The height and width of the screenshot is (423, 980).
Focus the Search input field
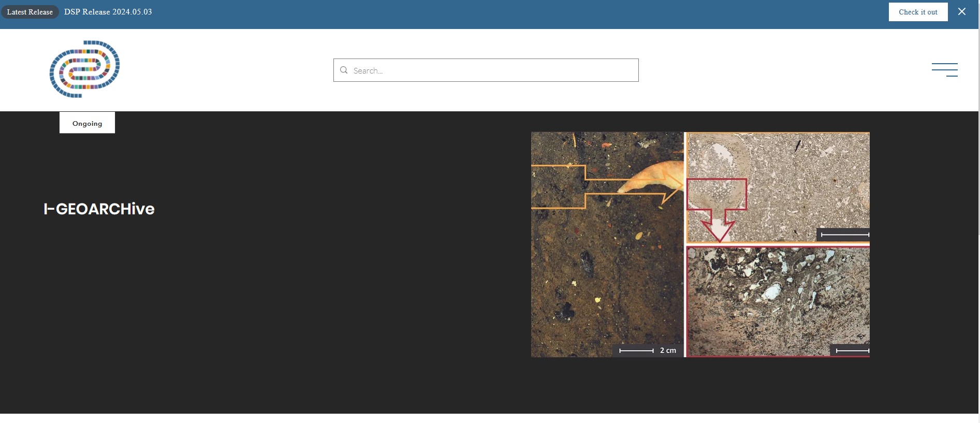point(486,70)
